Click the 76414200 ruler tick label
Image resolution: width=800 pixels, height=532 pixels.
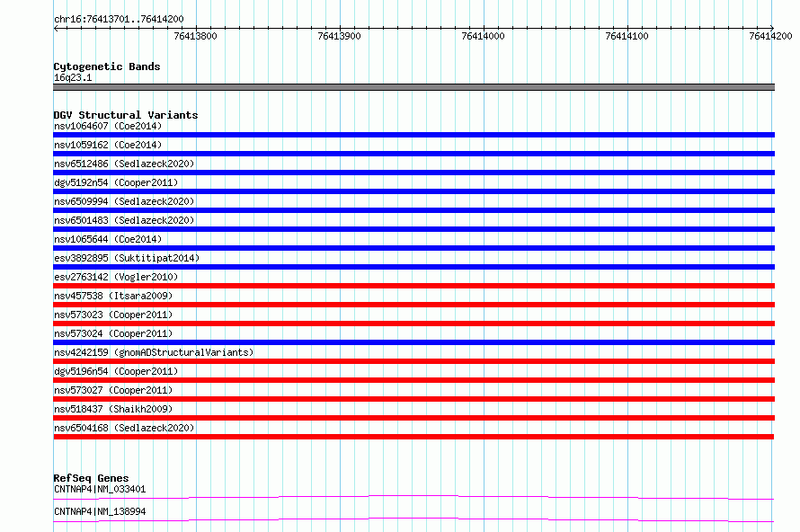click(770, 36)
